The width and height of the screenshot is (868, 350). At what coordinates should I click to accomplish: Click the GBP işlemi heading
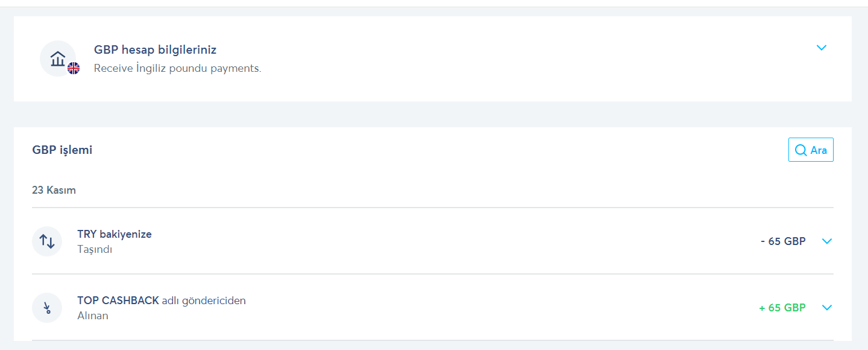click(x=62, y=150)
